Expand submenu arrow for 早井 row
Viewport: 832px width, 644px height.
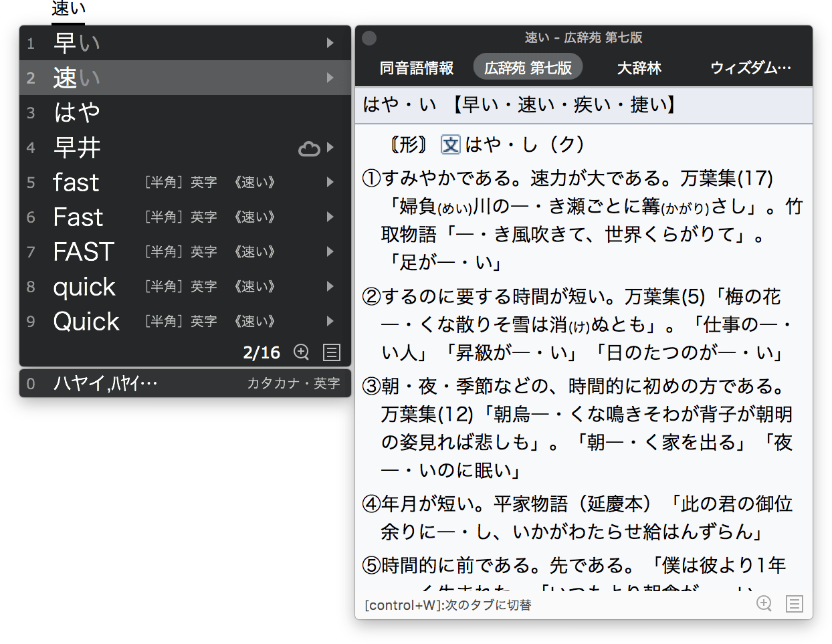pyautogui.click(x=330, y=148)
